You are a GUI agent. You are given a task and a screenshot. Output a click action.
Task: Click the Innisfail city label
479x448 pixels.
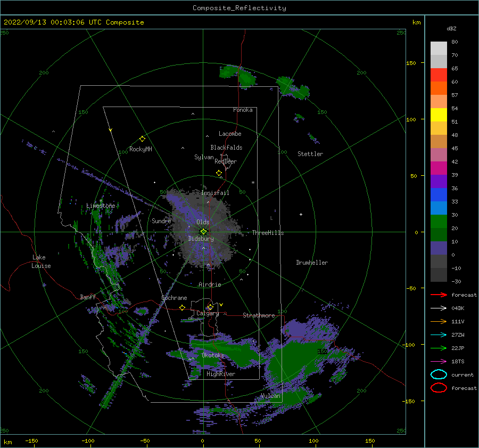[215, 193]
